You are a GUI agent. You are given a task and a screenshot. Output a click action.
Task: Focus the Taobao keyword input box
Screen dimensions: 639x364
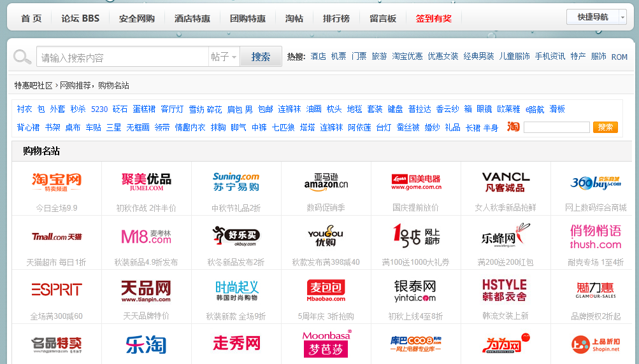[556, 127]
